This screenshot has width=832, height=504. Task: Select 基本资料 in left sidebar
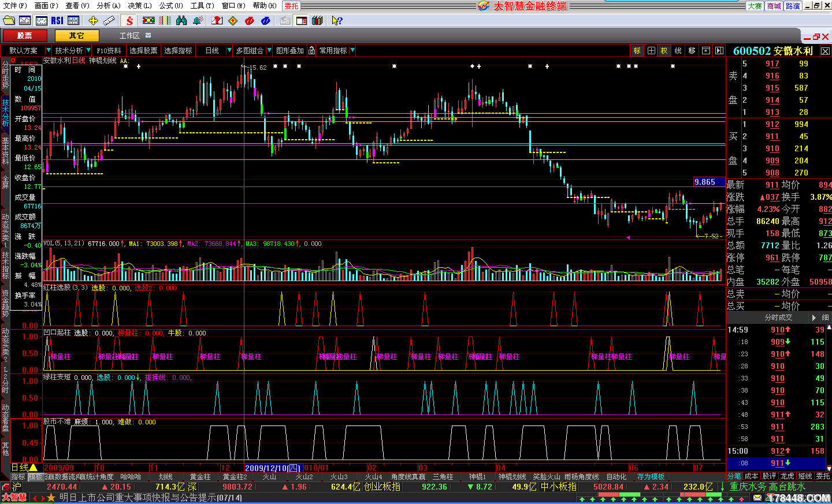(x=5, y=151)
